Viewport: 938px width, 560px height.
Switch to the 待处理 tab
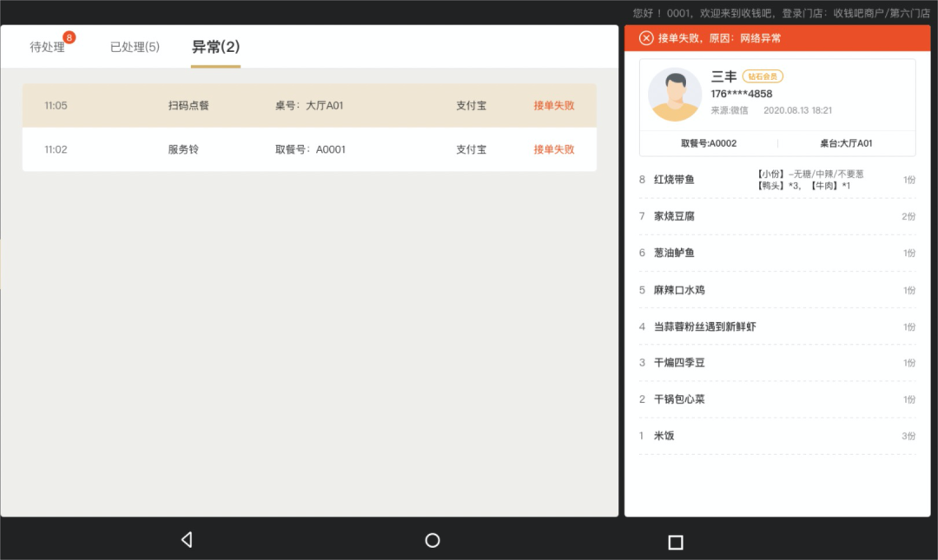(48, 48)
